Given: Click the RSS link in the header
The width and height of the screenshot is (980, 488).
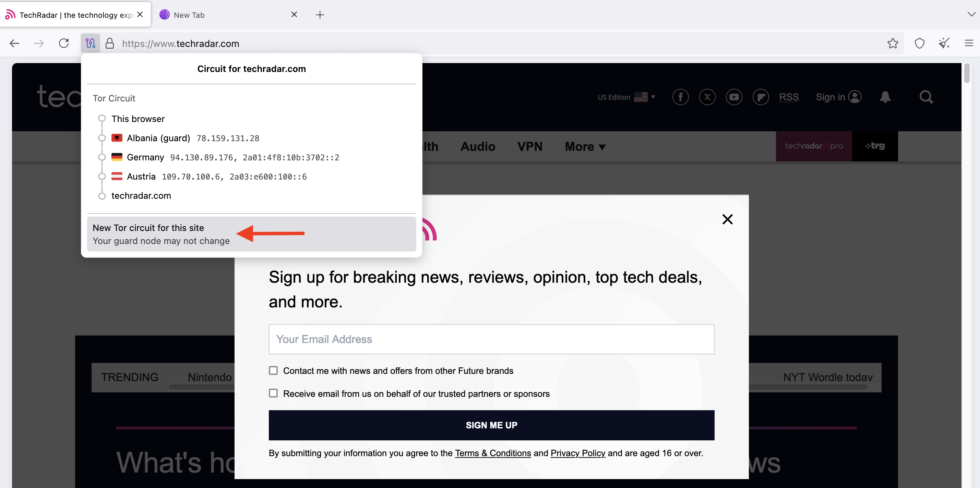Looking at the screenshot, I should click(x=789, y=97).
